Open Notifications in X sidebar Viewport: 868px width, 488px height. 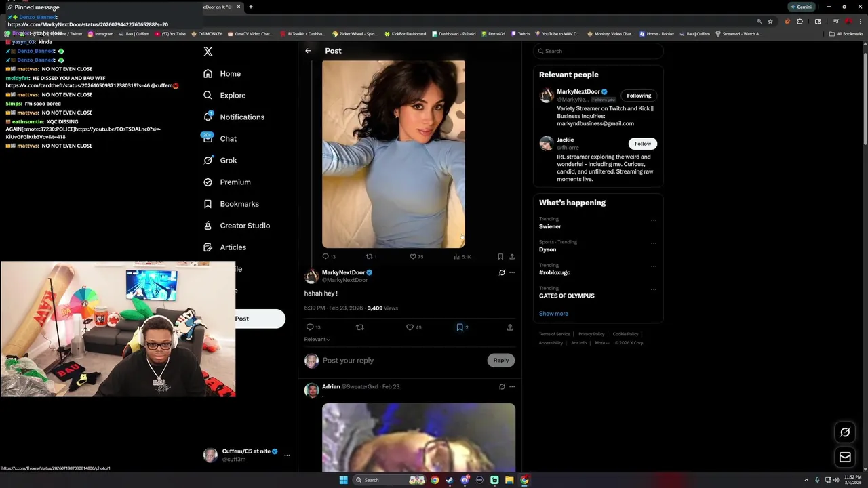point(234,117)
